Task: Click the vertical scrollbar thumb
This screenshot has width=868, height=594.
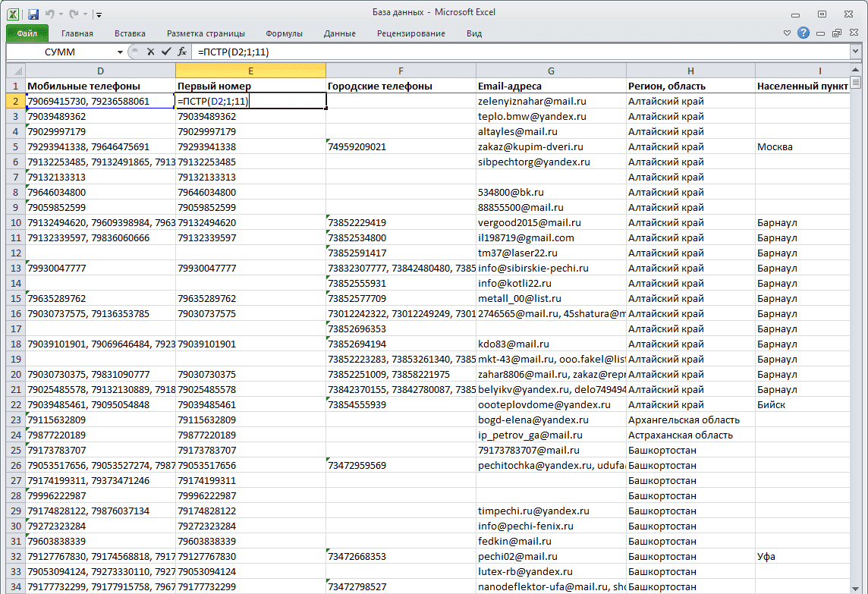Action: (856, 83)
